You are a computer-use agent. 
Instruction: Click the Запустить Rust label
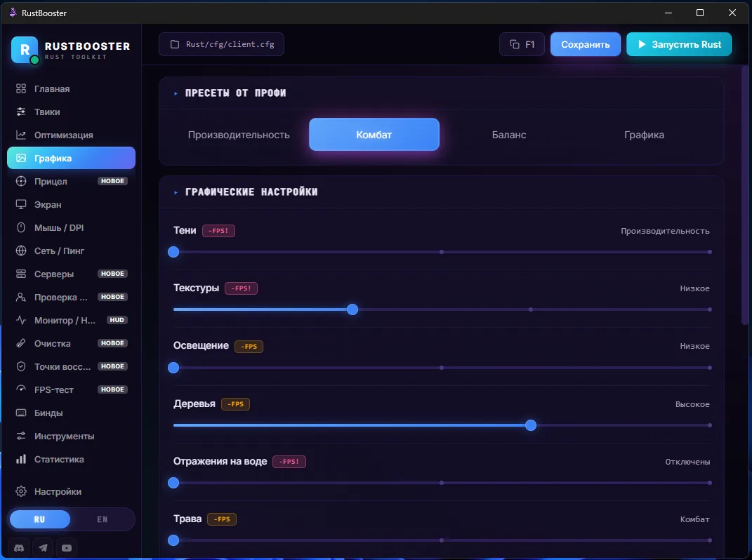[686, 44]
